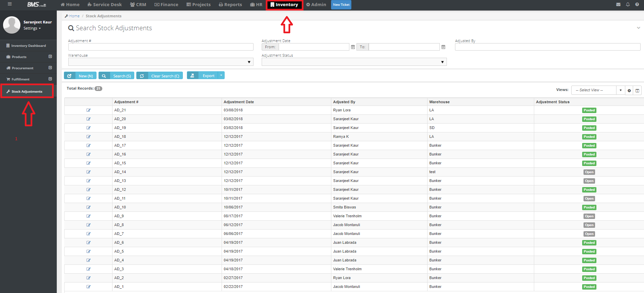Open the To date calendar picker icon

tap(443, 47)
